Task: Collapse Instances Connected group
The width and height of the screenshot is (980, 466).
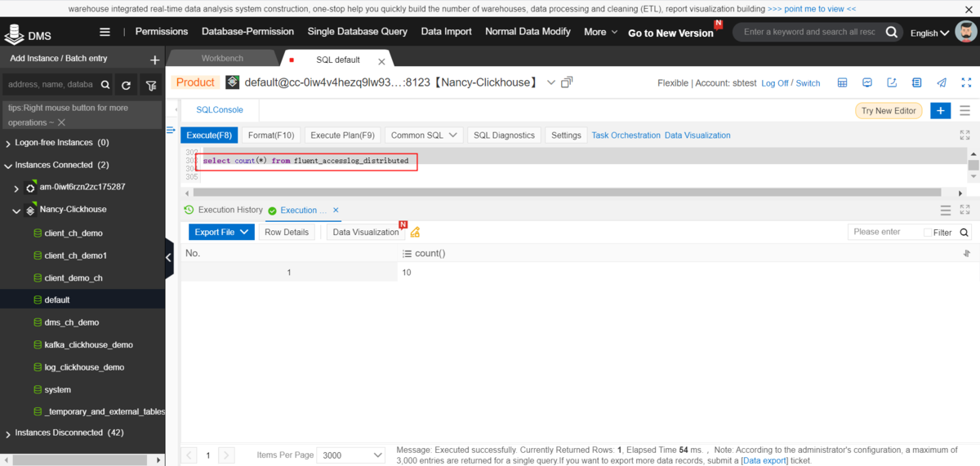Action: (x=8, y=165)
